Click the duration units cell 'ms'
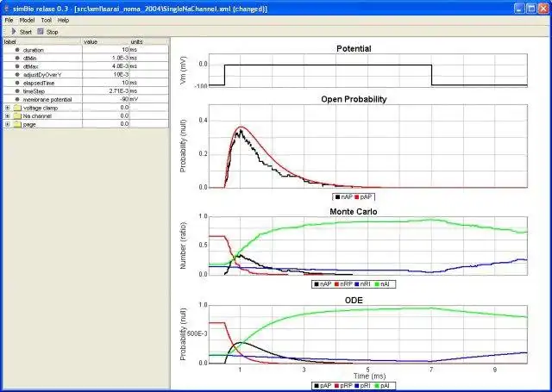 pos(149,50)
